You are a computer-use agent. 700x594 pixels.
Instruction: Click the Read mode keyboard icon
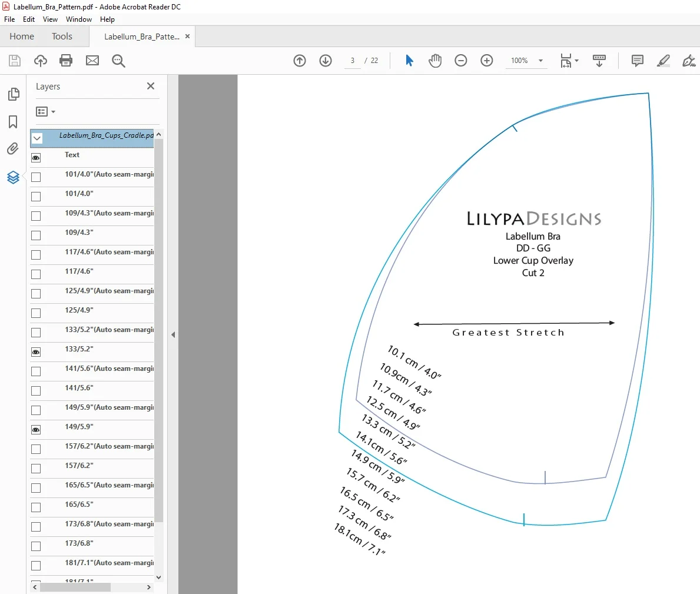coord(599,61)
